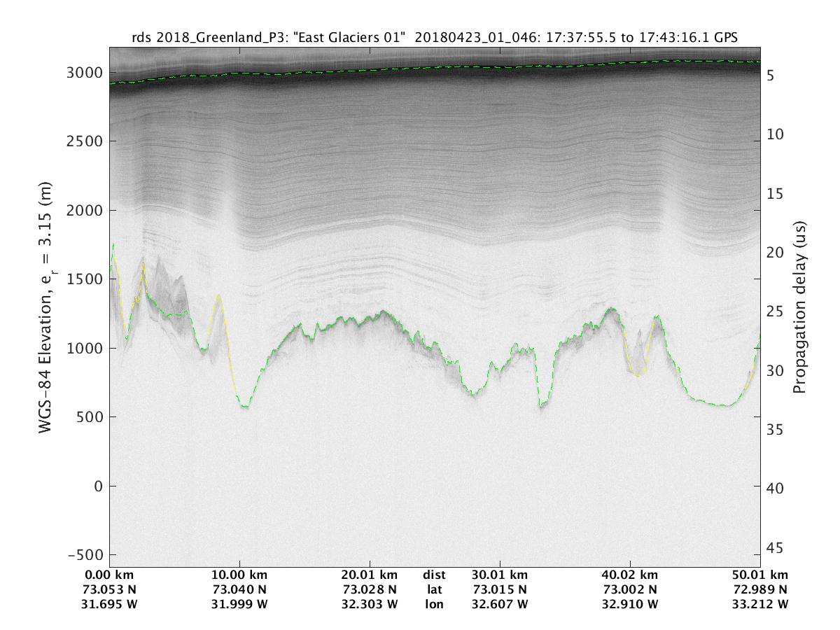Click the -500 elevation tick label
Screen dimensions: 840x630
tap(84, 554)
